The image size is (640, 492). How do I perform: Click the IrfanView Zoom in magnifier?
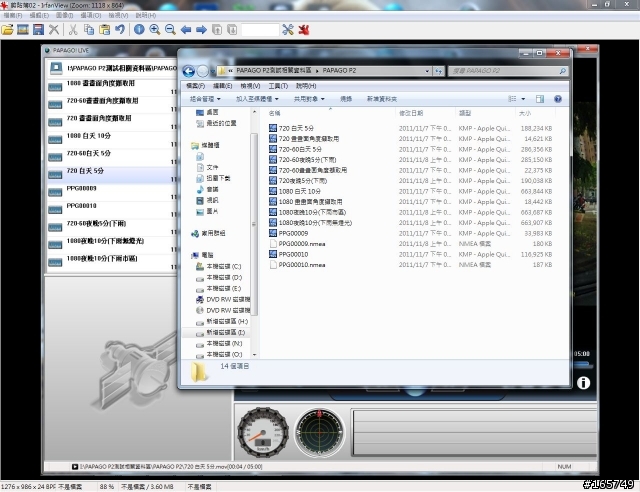[155, 29]
